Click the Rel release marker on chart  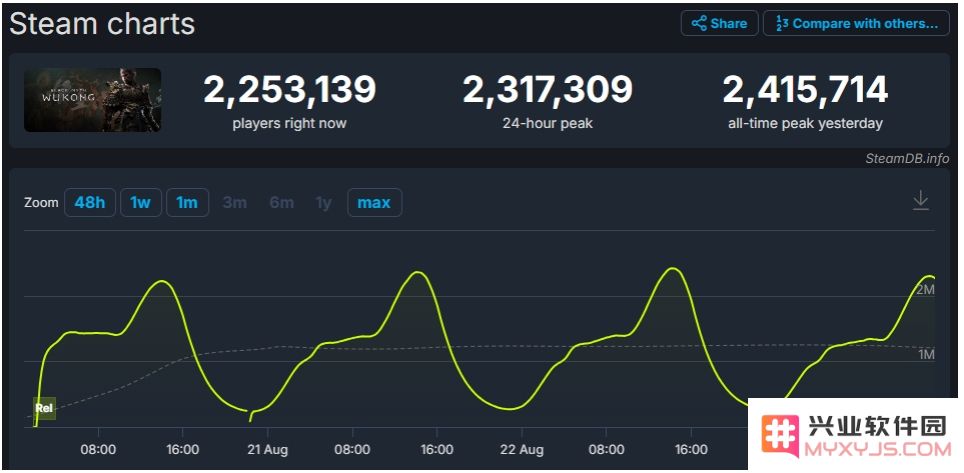pyautogui.click(x=44, y=408)
